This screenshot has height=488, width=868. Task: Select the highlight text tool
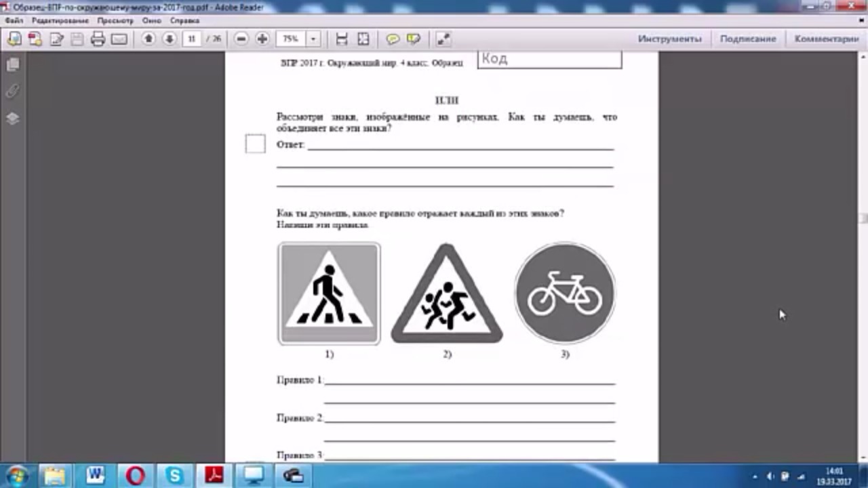tap(413, 39)
